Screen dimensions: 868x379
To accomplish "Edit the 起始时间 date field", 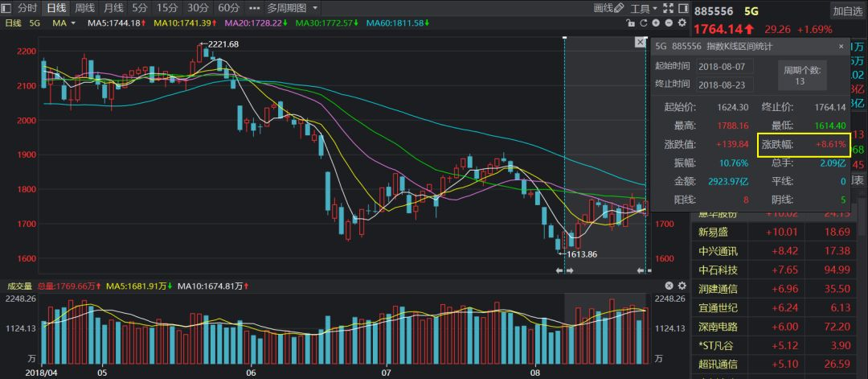I will pos(723,67).
